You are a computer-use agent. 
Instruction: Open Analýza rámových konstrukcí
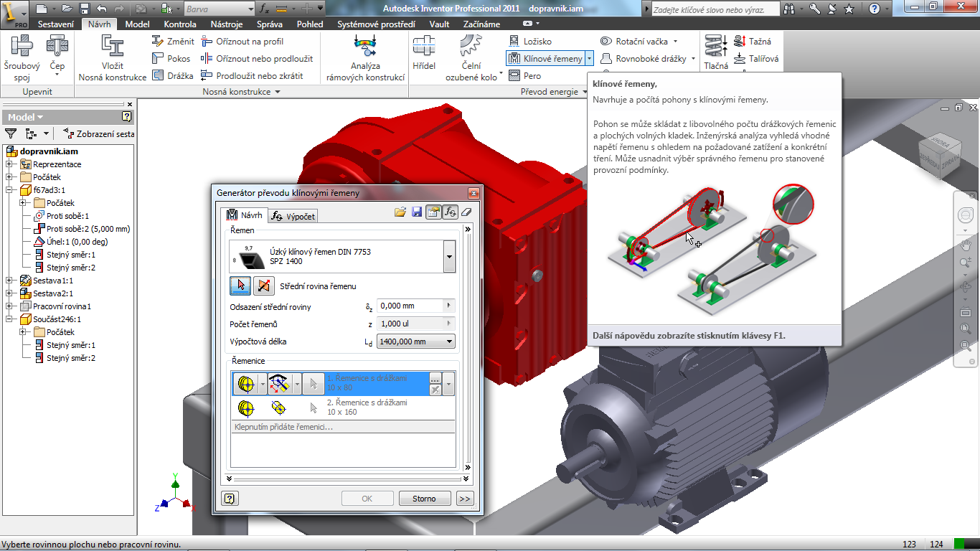point(365,57)
